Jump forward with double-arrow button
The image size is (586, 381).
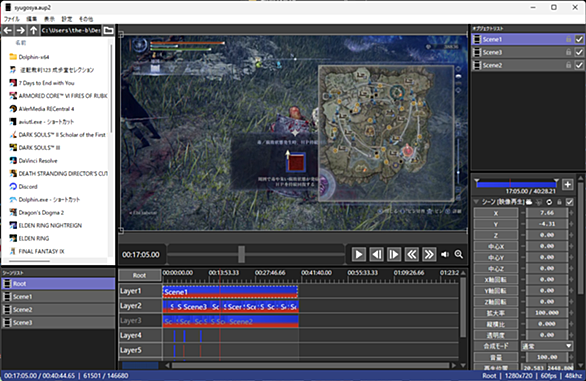point(429,255)
